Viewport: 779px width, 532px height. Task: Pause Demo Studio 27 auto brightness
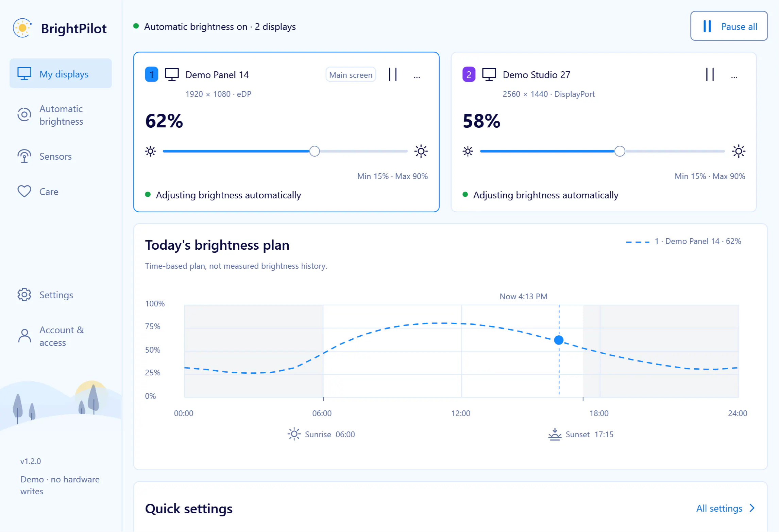pos(710,74)
